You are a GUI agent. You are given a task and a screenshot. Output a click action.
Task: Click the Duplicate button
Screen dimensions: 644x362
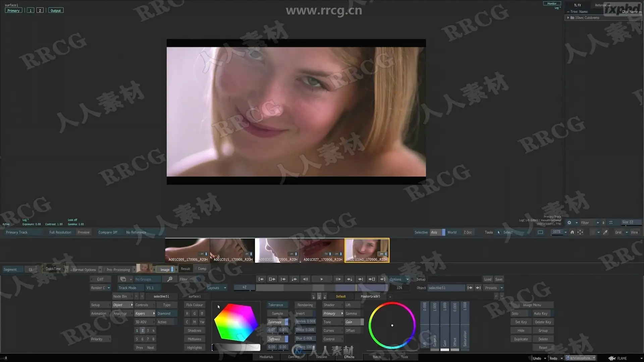pos(521,339)
